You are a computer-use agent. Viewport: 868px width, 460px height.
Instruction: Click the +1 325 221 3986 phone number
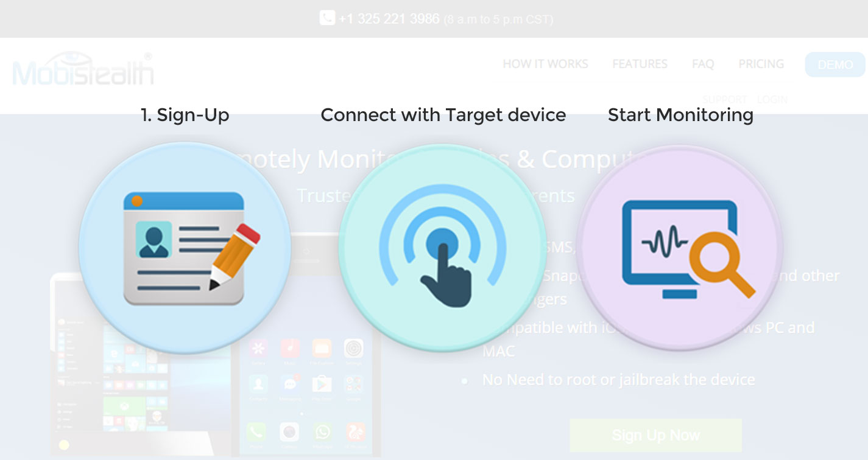tap(389, 19)
